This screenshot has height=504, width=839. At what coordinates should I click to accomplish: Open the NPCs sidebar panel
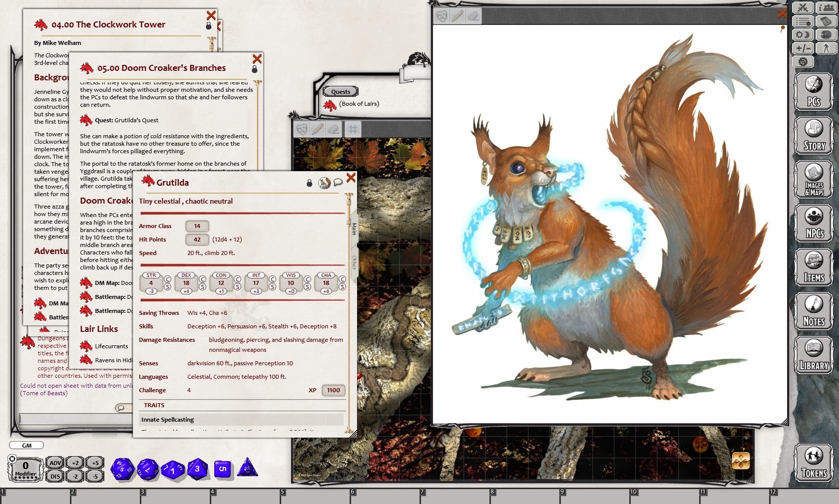click(814, 223)
